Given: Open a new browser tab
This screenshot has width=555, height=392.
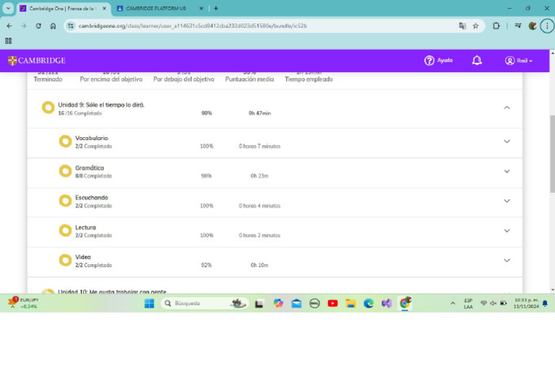Looking at the screenshot, I should (x=215, y=8).
